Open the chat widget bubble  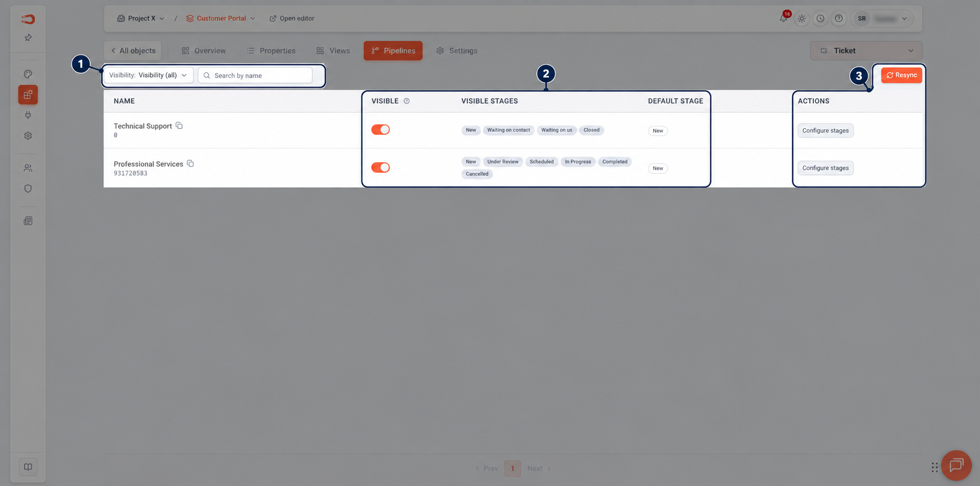click(x=956, y=466)
